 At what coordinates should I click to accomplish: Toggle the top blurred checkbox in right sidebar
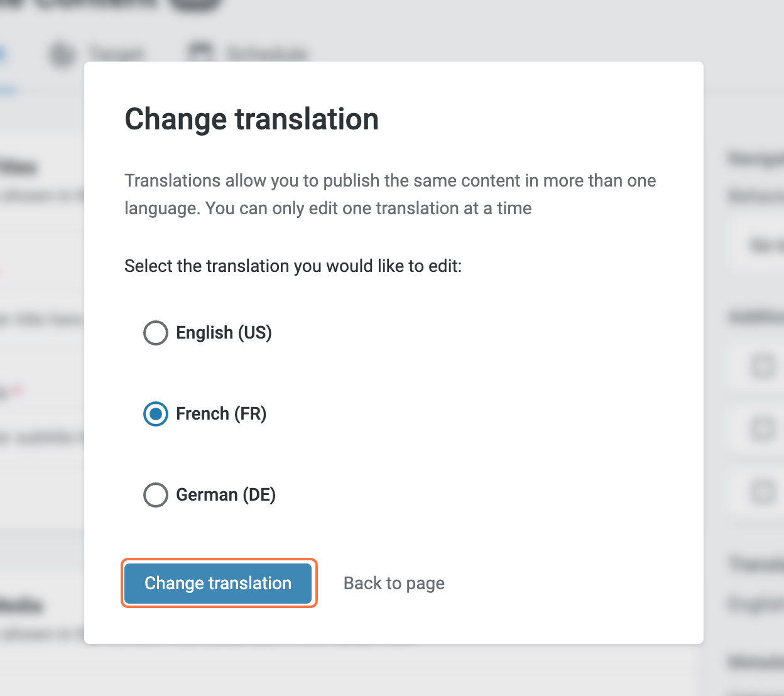click(763, 366)
